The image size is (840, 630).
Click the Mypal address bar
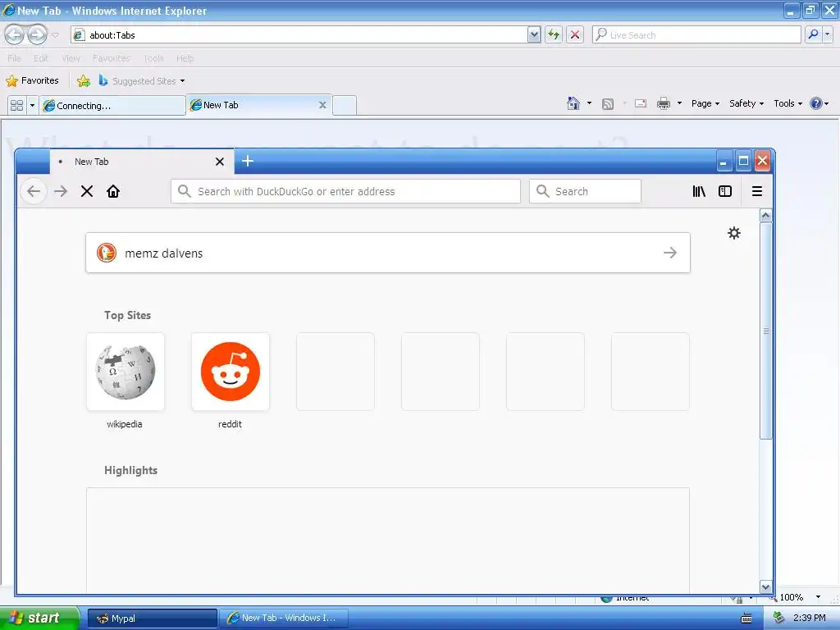point(345,191)
